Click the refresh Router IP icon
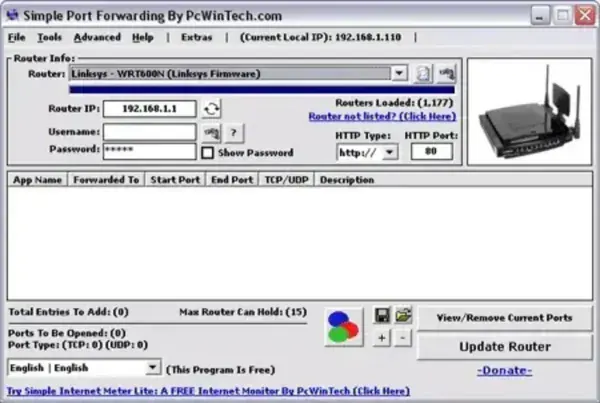This screenshot has width=600, height=403. [x=212, y=109]
